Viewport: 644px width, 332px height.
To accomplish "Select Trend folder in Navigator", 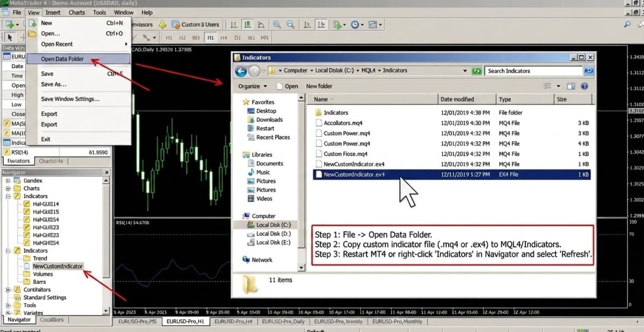I will [40, 259].
